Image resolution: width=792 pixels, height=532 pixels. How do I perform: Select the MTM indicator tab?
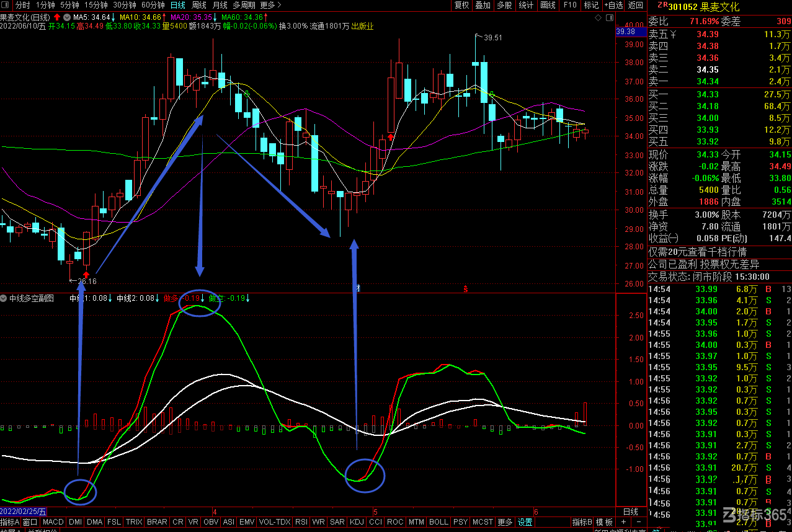(417, 522)
